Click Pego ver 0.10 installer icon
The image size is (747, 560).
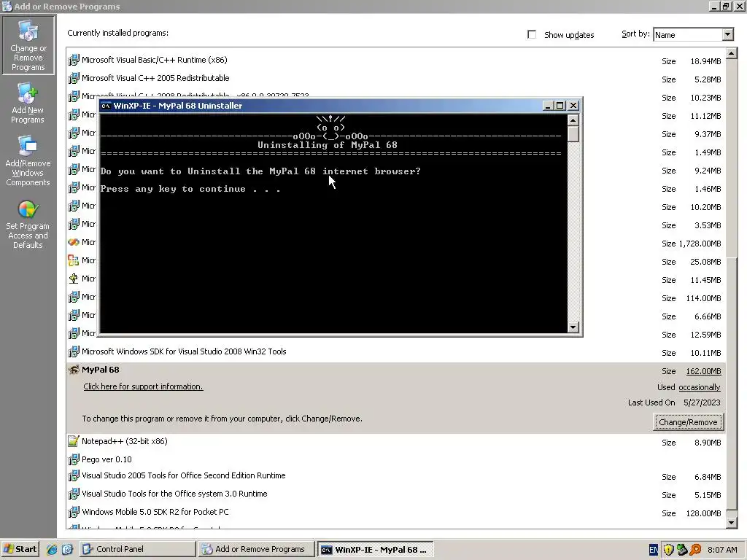point(74,459)
